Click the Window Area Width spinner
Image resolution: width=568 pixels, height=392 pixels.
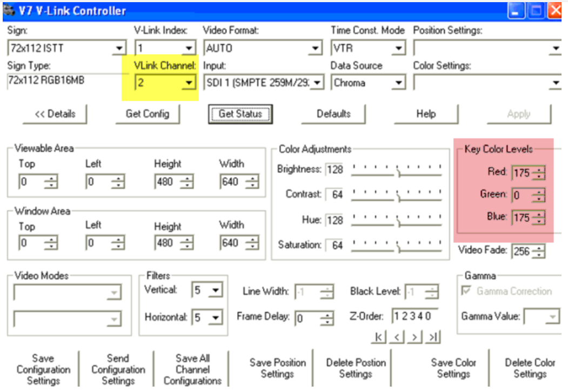coord(251,243)
